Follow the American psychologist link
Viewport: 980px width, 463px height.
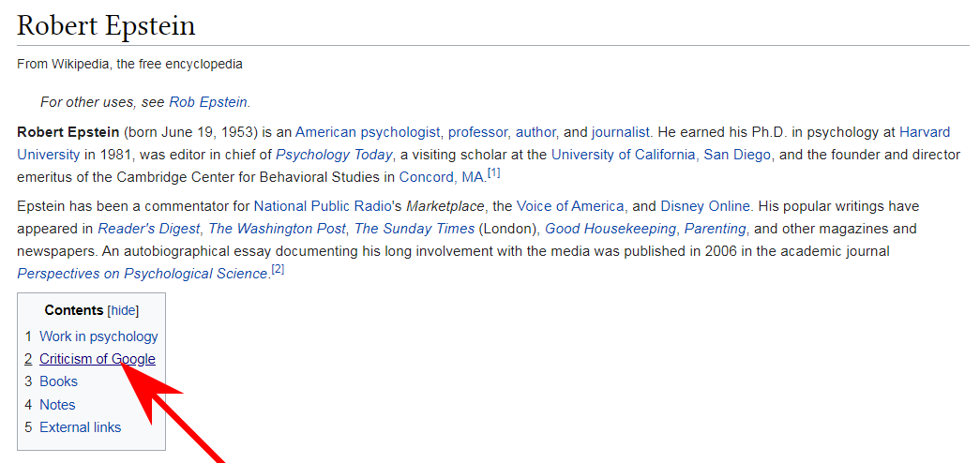pyautogui.click(x=368, y=132)
